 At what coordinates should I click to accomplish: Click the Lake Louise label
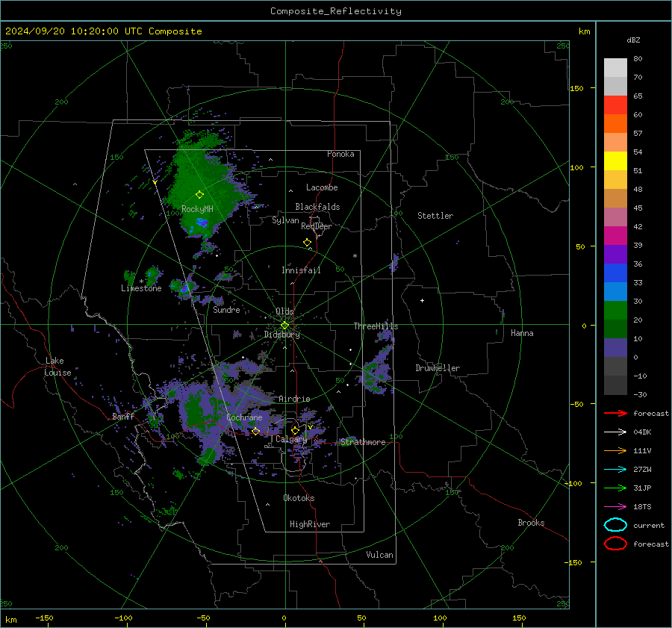57,367
